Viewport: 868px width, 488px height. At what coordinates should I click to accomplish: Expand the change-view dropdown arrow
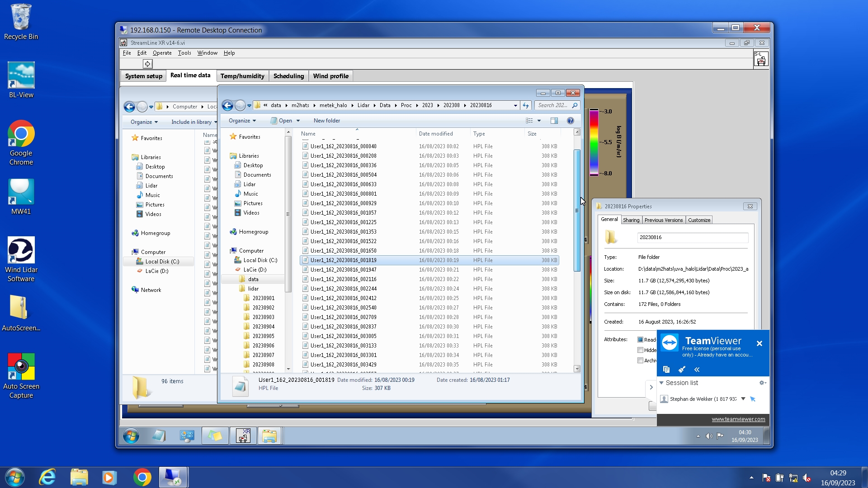pyautogui.click(x=539, y=121)
